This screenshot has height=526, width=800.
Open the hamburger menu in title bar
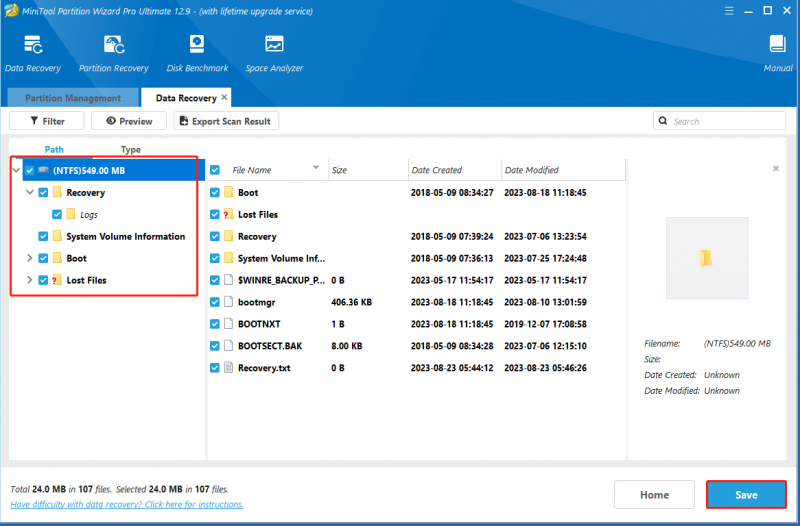729,11
